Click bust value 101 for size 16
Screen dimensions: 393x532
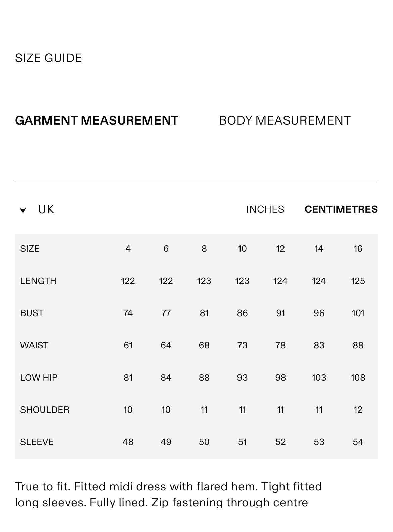358,313
